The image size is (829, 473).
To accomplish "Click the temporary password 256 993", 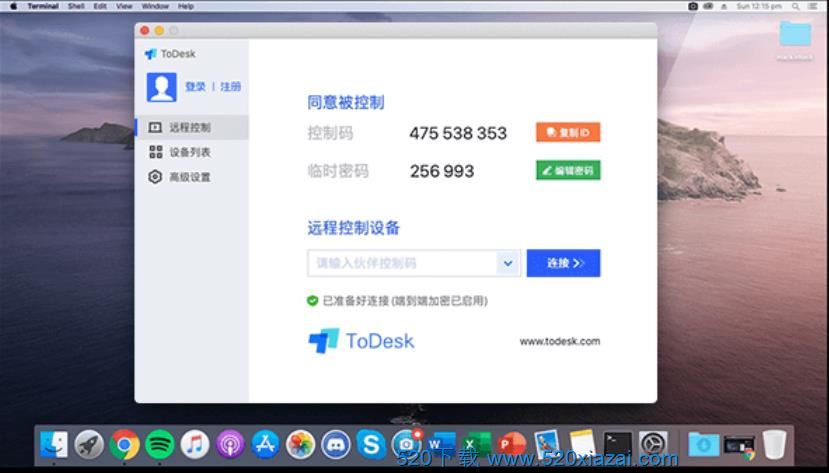I will coord(442,171).
